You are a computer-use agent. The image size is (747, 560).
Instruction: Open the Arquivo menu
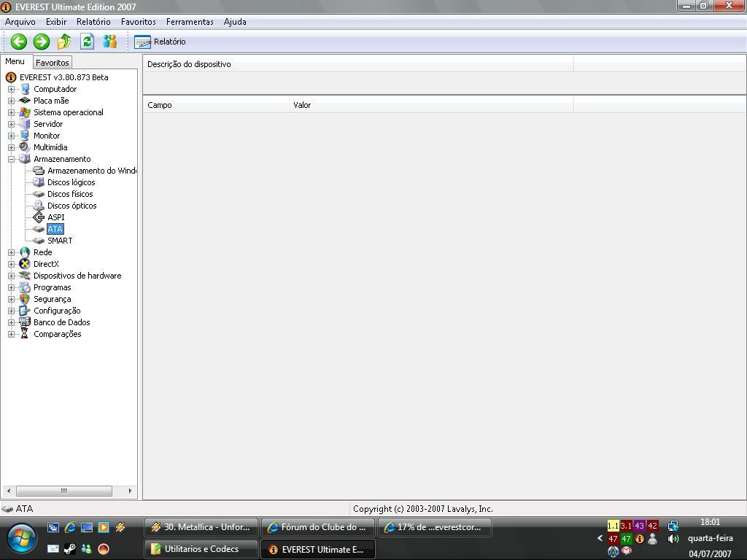coord(20,22)
